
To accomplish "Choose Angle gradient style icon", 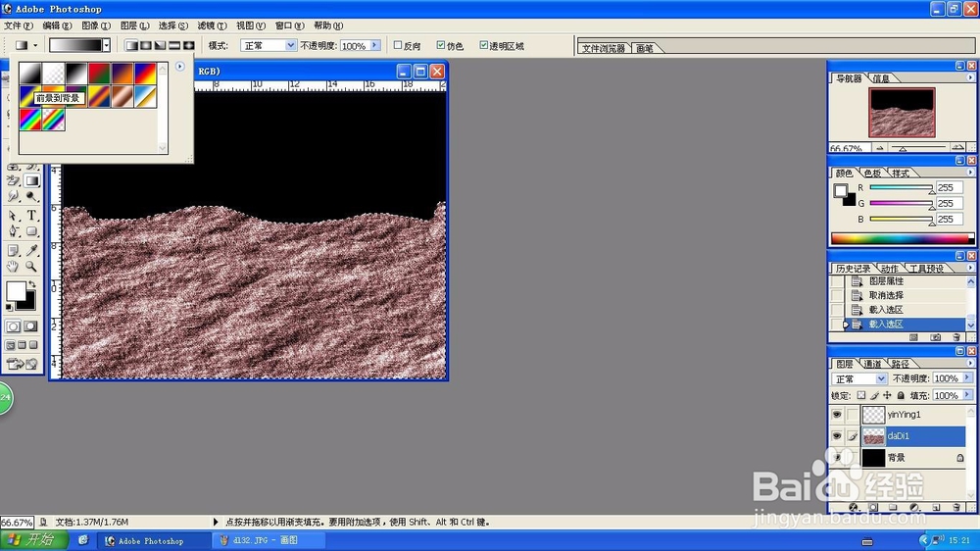I will (x=160, y=46).
